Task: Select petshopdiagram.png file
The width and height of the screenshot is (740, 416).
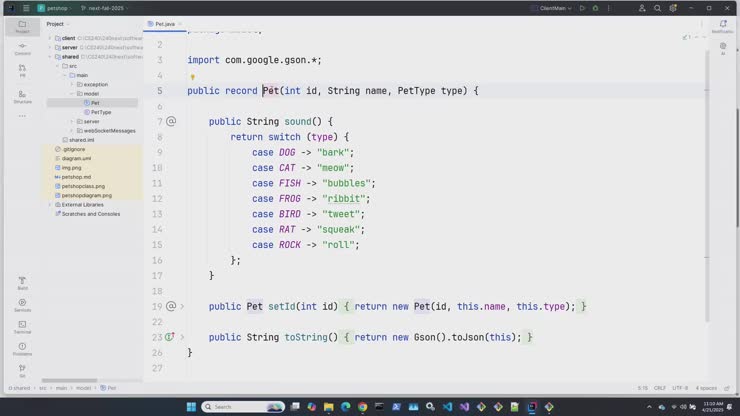Action: tap(83, 195)
